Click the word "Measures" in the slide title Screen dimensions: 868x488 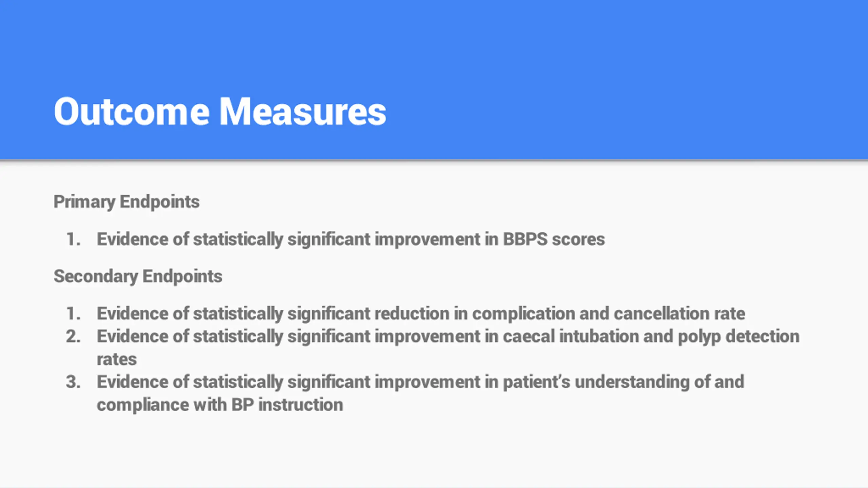click(303, 111)
